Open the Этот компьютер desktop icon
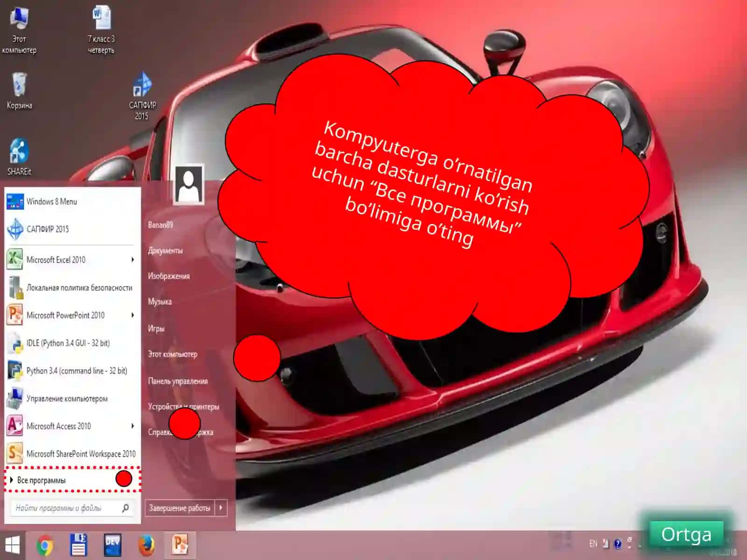 (19, 30)
